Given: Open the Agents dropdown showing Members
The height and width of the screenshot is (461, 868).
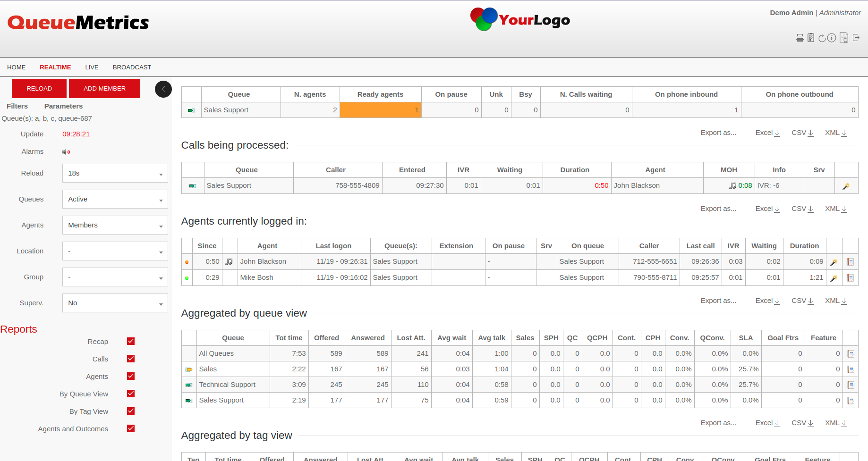Looking at the screenshot, I should tap(115, 225).
